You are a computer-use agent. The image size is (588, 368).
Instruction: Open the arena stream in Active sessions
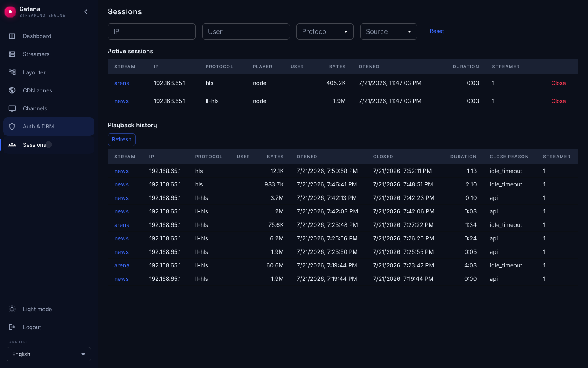click(x=122, y=83)
